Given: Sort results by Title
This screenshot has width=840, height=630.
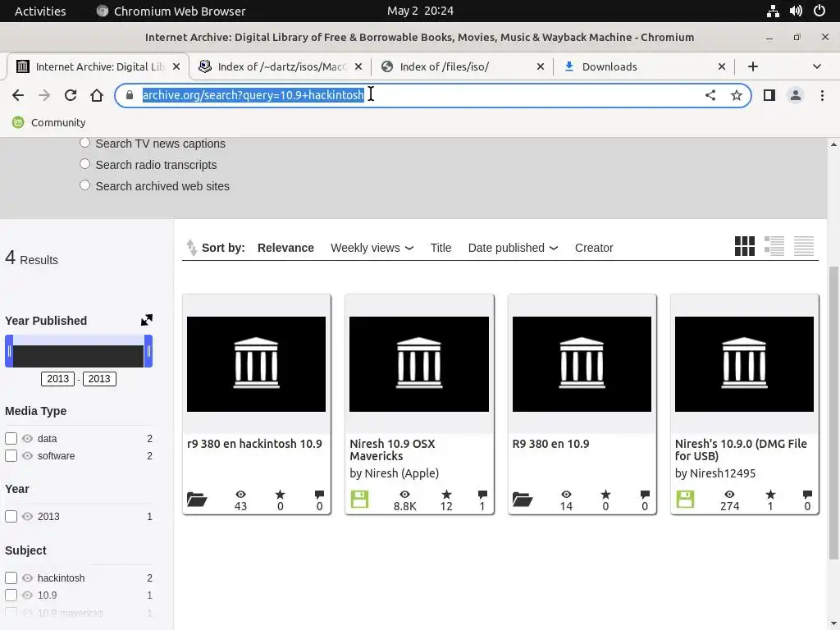Looking at the screenshot, I should (x=441, y=248).
